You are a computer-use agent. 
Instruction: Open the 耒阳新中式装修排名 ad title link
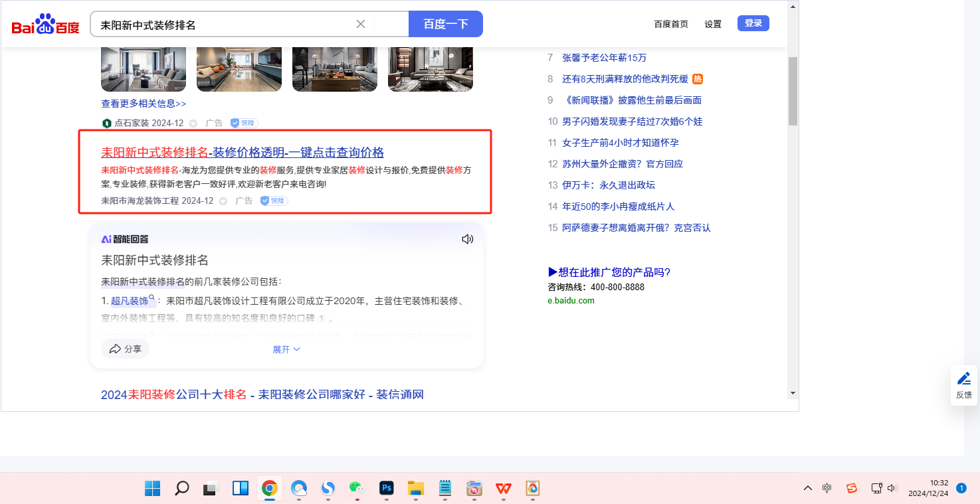(x=243, y=152)
